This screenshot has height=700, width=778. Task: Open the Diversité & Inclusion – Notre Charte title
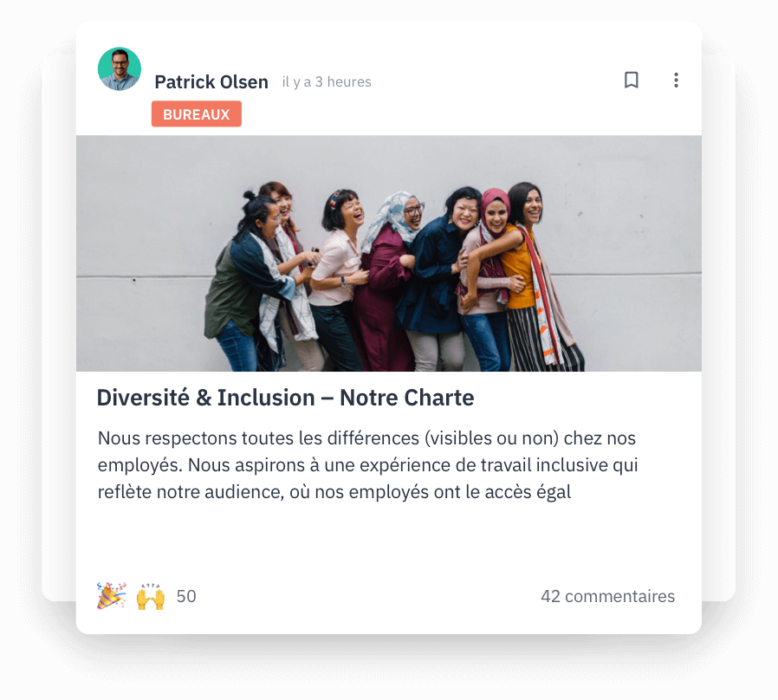[x=285, y=398]
